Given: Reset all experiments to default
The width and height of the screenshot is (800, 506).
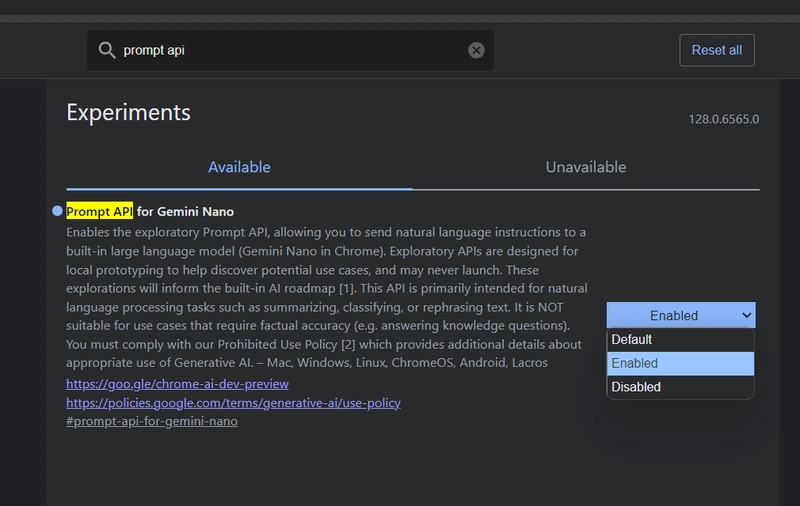Looking at the screenshot, I should point(716,50).
